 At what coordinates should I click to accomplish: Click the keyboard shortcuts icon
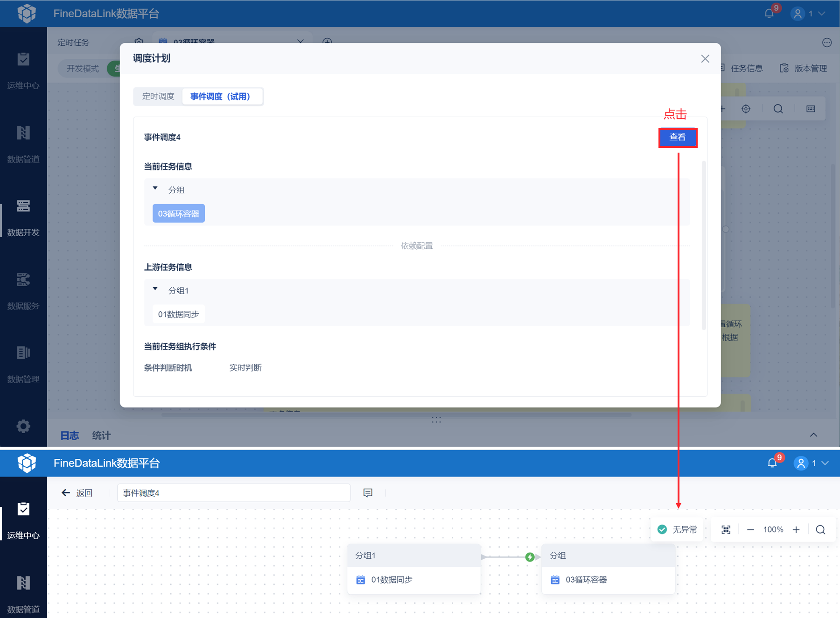click(811, 109)
